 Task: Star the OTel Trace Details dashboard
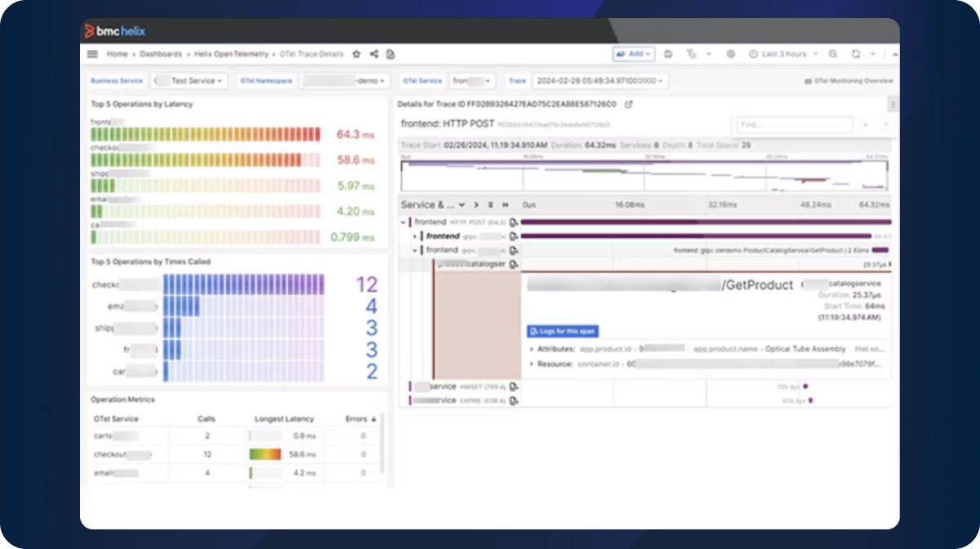click(x=356, y=54)
